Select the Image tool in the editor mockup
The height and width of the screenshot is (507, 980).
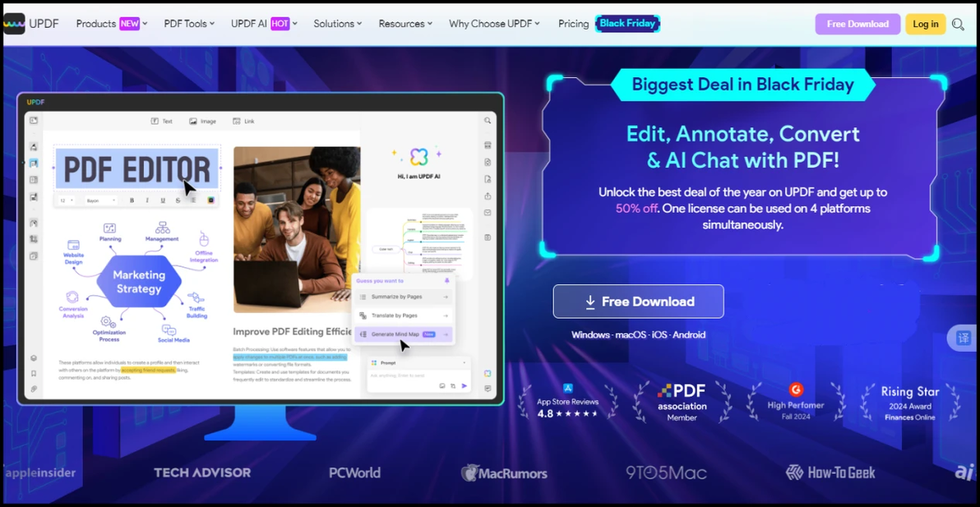point(203,121)
